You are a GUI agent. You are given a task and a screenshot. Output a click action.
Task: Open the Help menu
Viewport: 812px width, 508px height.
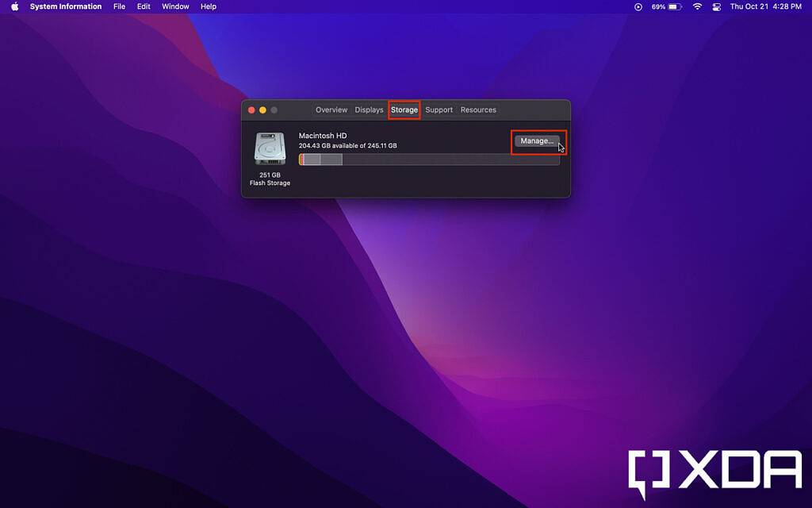[209, 6]
